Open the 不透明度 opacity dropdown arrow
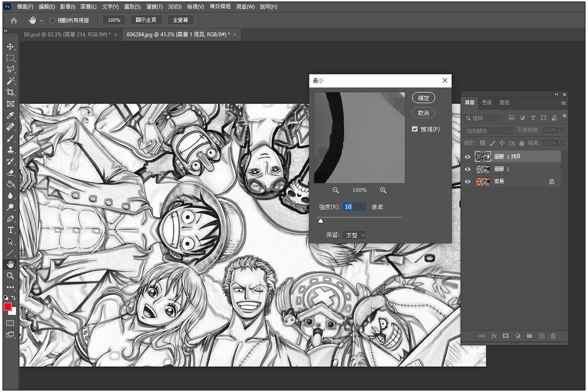Image resolution: width=588 pixels, height=392 pixels. [x=563, y=130]
